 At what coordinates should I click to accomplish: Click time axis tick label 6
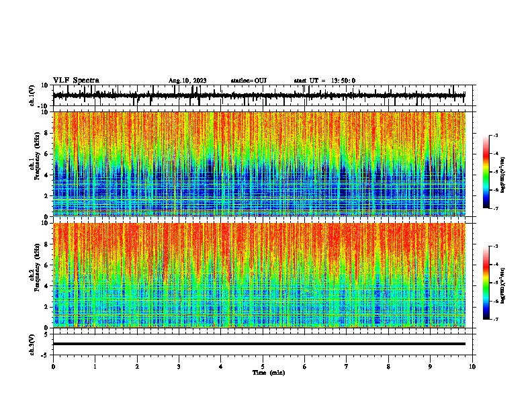pos(305,367)
